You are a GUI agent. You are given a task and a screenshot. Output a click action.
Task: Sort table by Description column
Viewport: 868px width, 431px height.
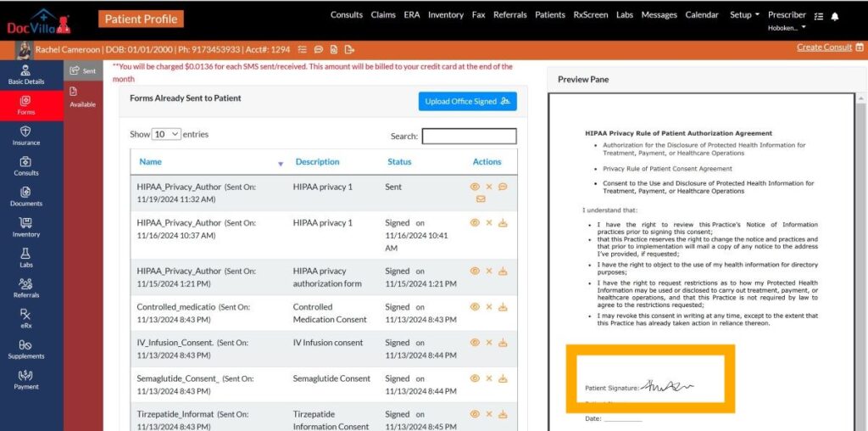click(x=317, y=162)
